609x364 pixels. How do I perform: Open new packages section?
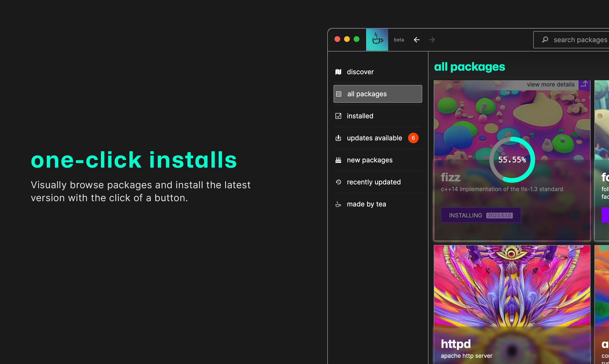click(378, 160)
